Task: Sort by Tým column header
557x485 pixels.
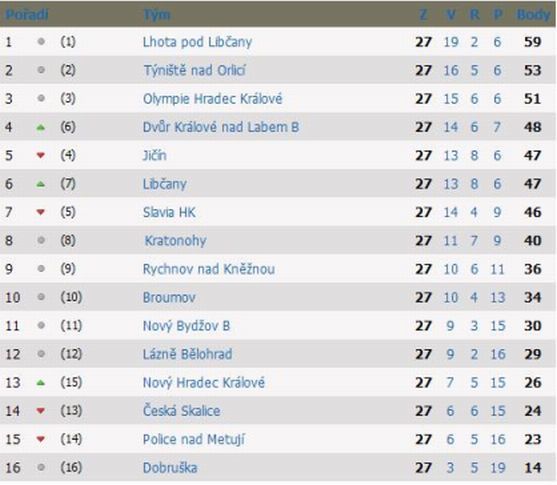Action: [x=157, y=15]
